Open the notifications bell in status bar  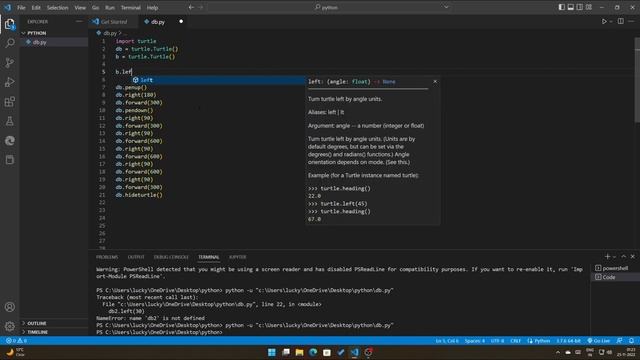(x=631, y=340)
